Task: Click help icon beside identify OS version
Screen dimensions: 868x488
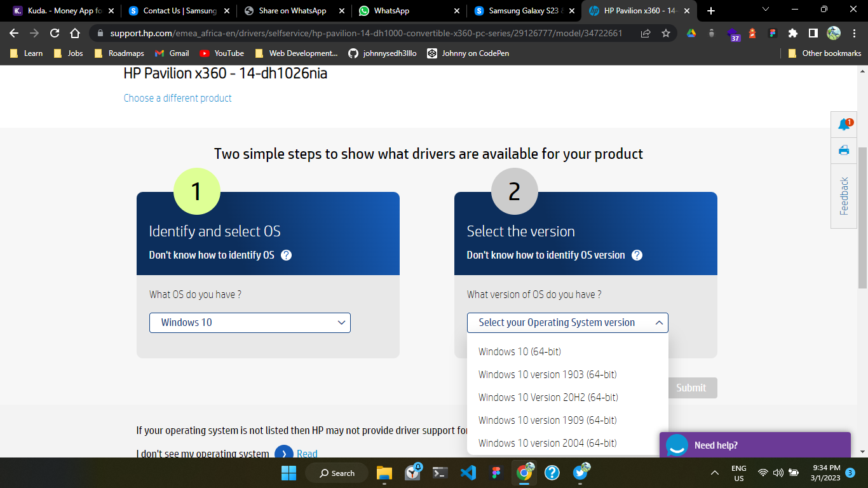Action: click(637, 255)
